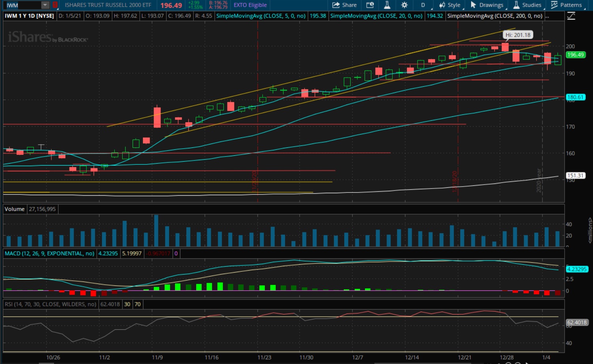Click the IWM 1 Y 1D [NYSE] label
593x364 pixels.
tap(29, 16)
